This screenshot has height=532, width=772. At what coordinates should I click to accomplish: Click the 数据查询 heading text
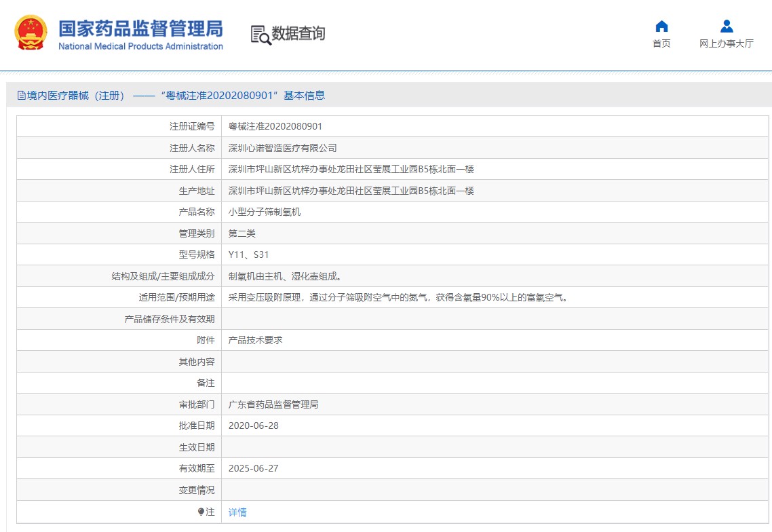[298, 33]
